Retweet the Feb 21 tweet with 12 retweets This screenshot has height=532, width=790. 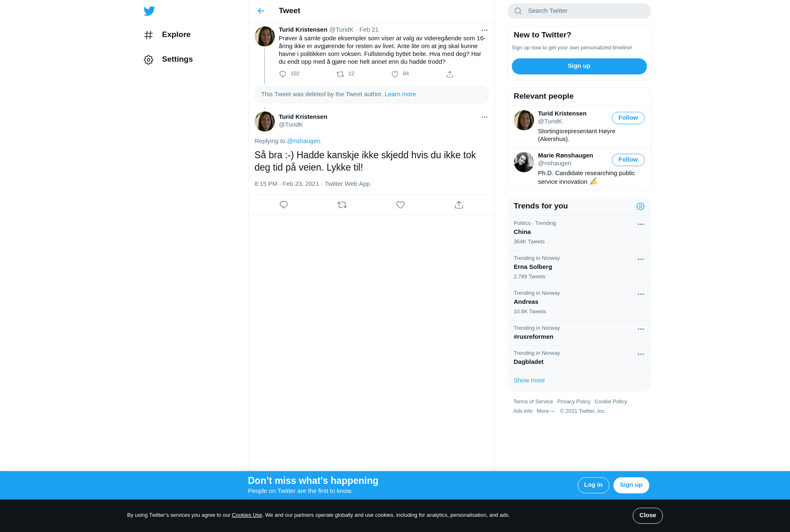[340, 74]
